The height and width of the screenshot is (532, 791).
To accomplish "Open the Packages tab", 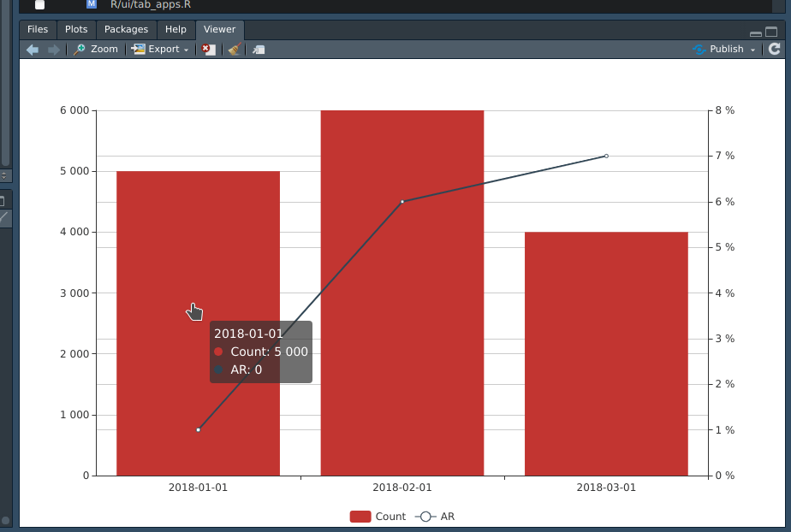I will click(126, 29).
